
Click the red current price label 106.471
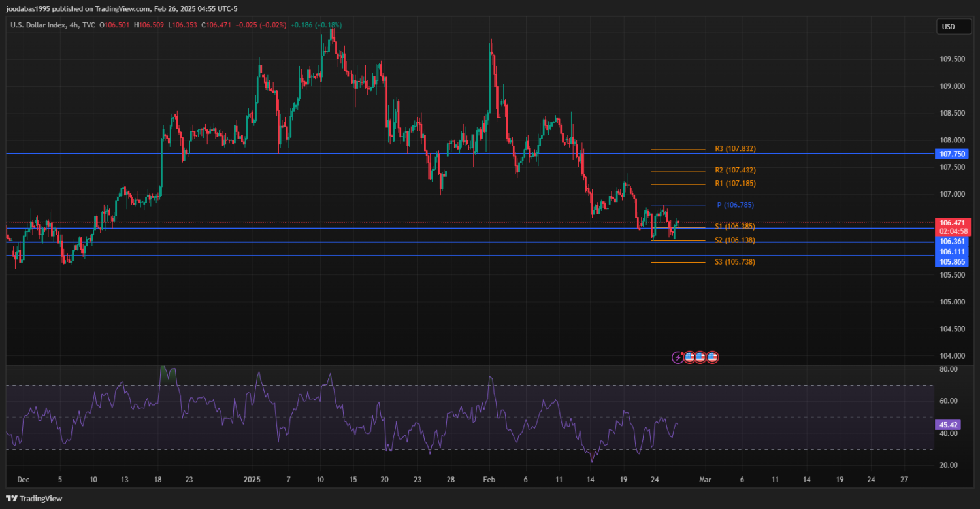coord(952,223)
